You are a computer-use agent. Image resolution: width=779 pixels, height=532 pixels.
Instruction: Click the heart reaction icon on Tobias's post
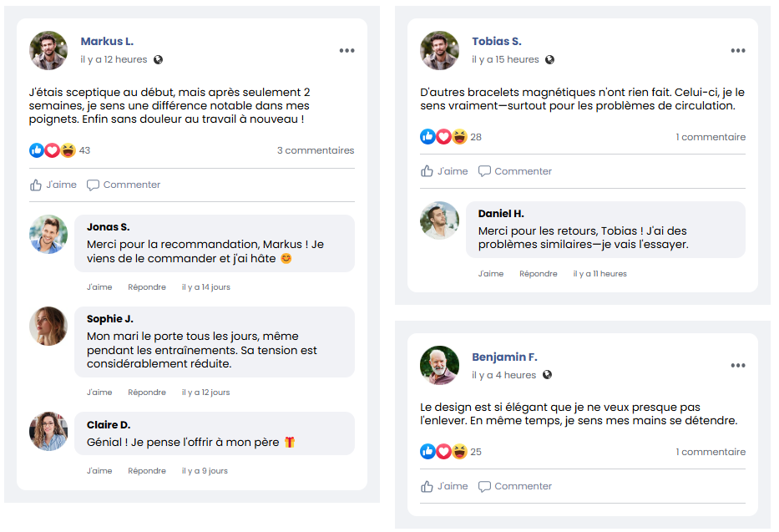coord(443,137)
